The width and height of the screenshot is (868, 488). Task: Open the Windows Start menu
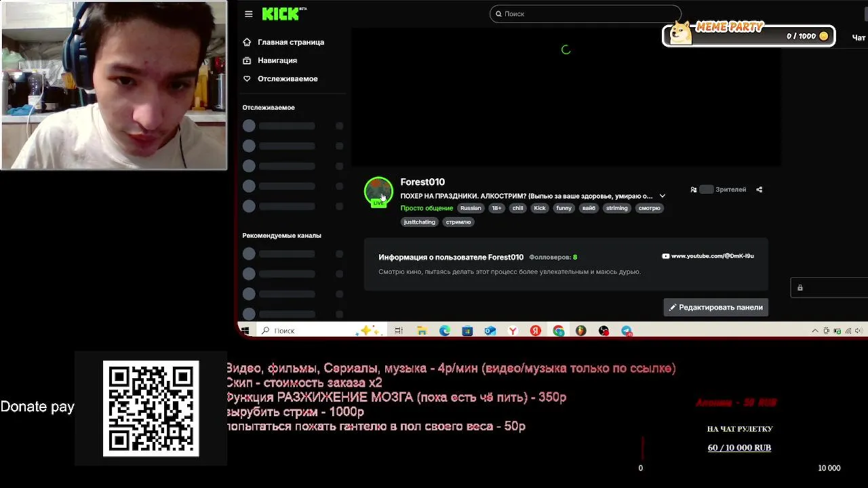(x=245, y=330)
